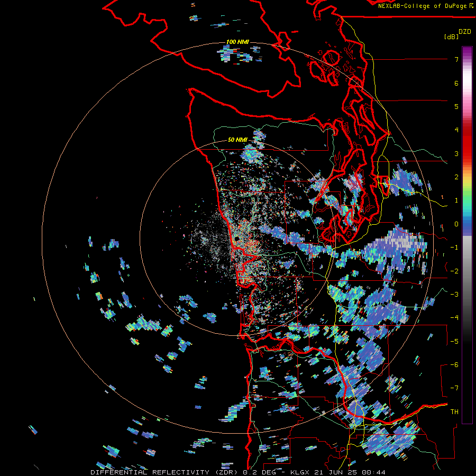Click the 7 value on the dB scale
Image resolution: width=476 pixels, height=476 pixels.
(x=456, y=59)
